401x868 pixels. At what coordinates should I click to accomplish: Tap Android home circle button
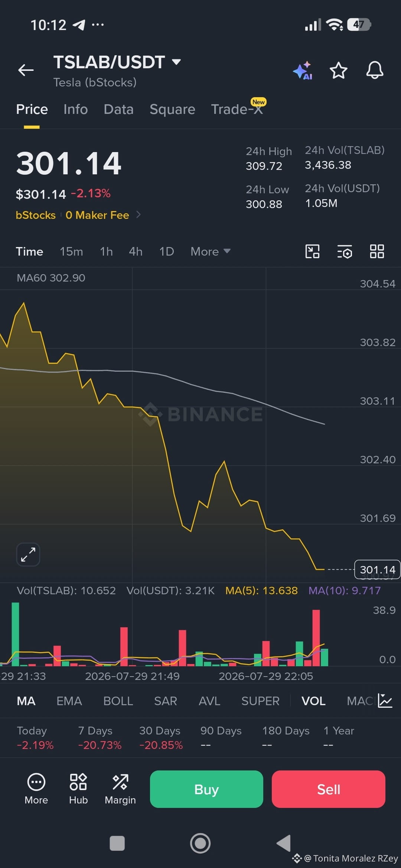click(x=200, y=843)
